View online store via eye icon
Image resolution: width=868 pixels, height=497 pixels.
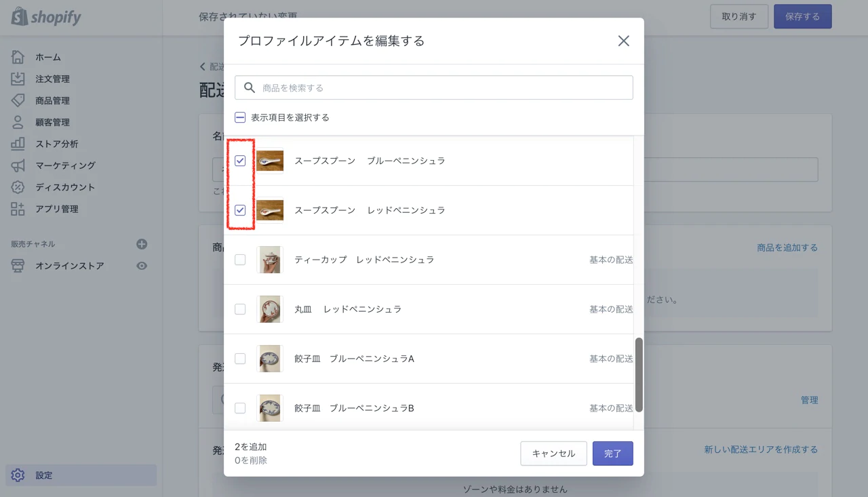tap(142, 266)
